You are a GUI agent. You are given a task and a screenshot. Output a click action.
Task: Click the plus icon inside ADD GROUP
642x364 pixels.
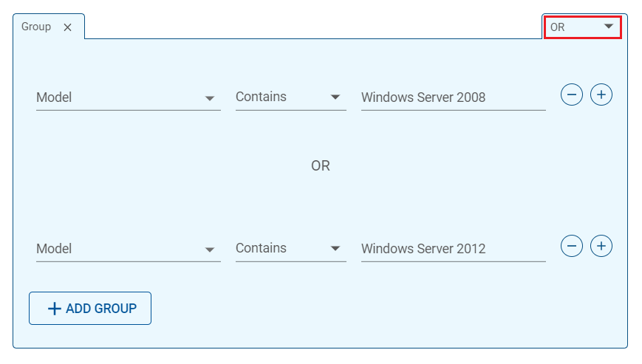click(55, 309)
